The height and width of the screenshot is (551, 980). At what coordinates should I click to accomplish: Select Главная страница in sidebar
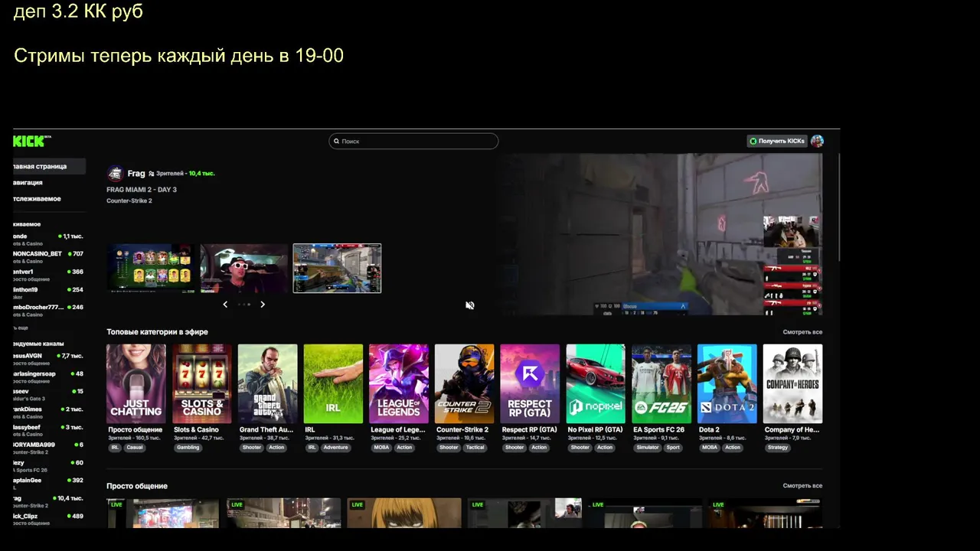coord(49,166)
